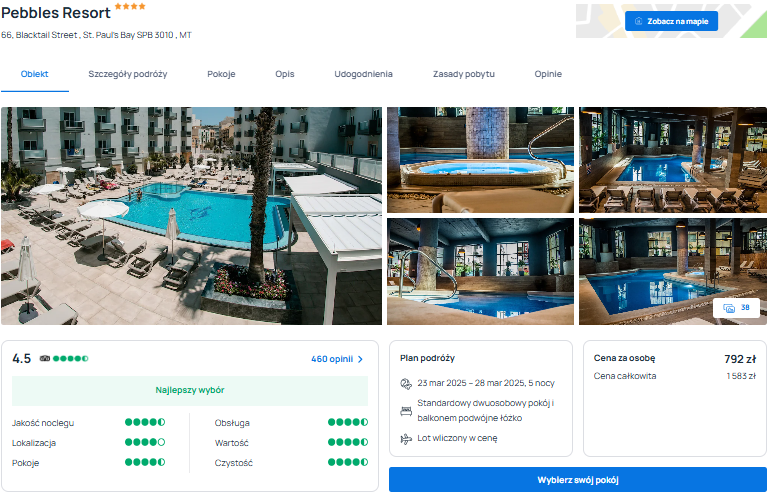Click the map pin icon on Zobacz na mapie
The height and width of the screenshot is (498, 772).
pos(638,21)
